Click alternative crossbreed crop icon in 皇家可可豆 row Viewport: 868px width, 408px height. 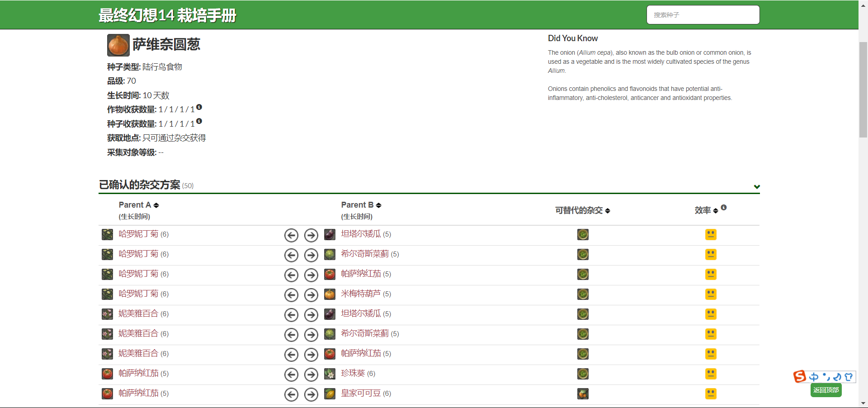point(583,394)
